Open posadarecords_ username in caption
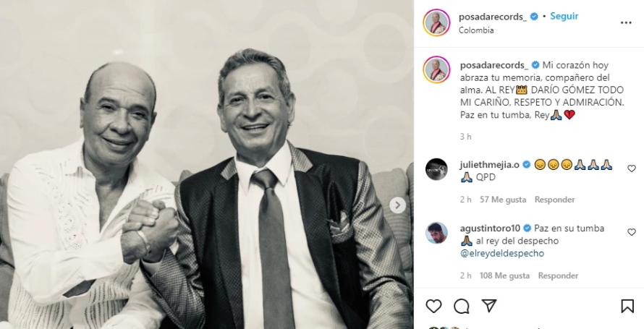Screen dimensions: 644x329 [x=494, y=65]
